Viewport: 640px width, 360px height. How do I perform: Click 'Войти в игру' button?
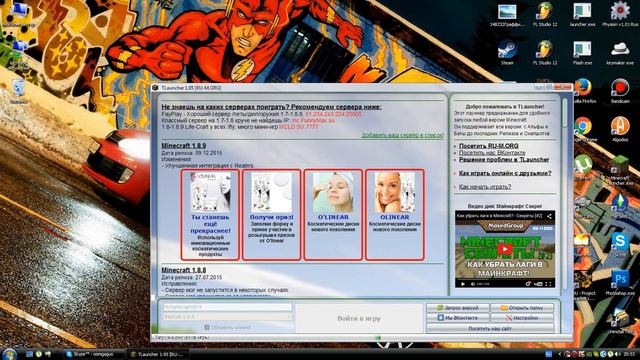point(359,318)
